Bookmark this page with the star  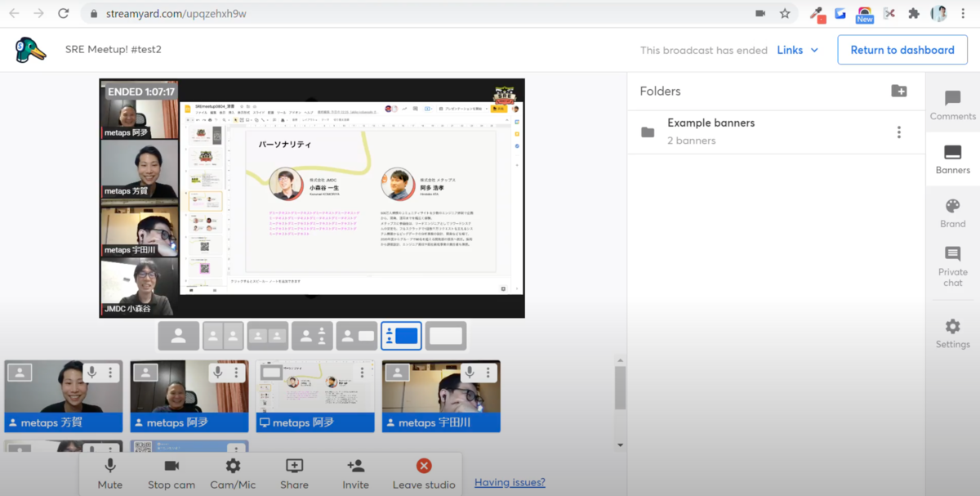pos(785,13)
